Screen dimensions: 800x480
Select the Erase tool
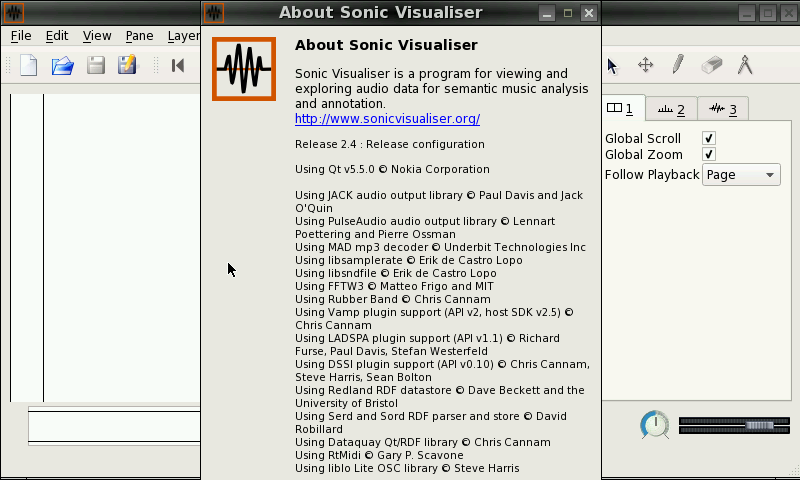click(712, 65)
